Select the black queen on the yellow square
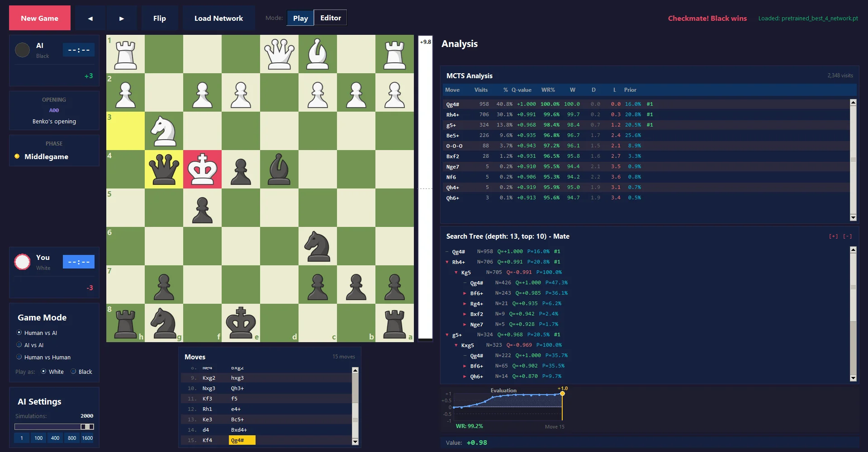 (164, 169)
